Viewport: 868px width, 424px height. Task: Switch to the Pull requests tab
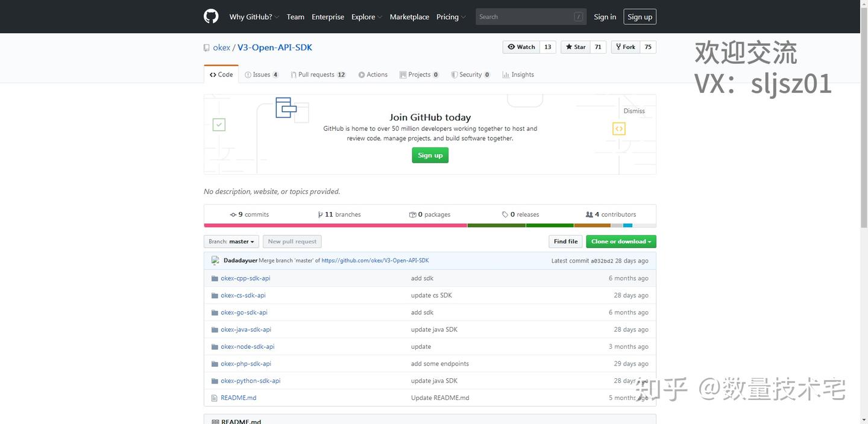tap(318, 75)
